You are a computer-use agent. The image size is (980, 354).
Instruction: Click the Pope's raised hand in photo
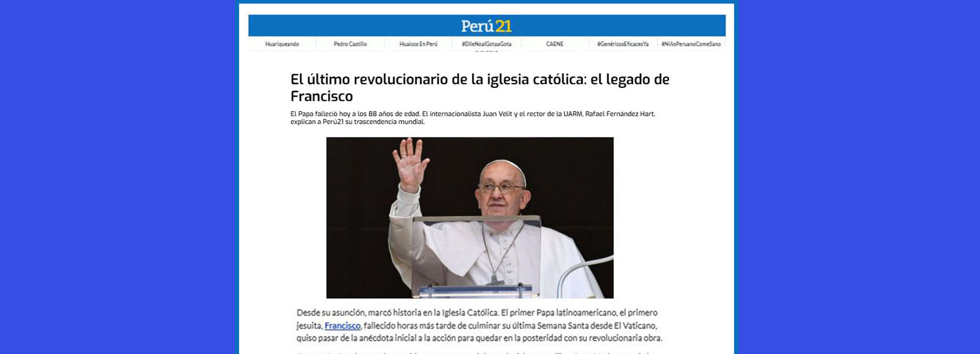click(x=411, y=164)
